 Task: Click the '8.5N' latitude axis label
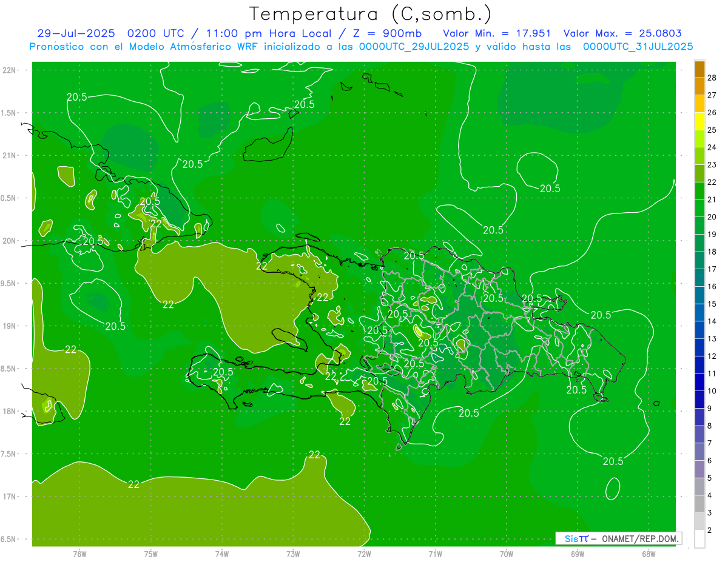tap(8, 369)
